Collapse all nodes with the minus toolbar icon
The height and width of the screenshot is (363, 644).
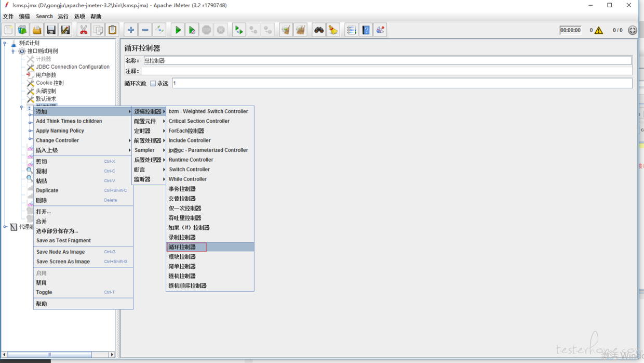point(145,30)
